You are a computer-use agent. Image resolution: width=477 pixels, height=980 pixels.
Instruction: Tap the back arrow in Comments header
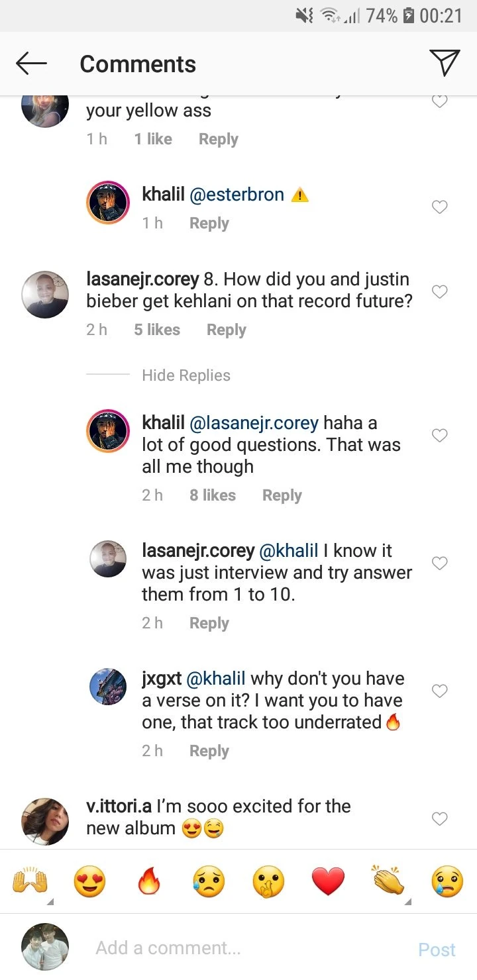click(31, 64)
